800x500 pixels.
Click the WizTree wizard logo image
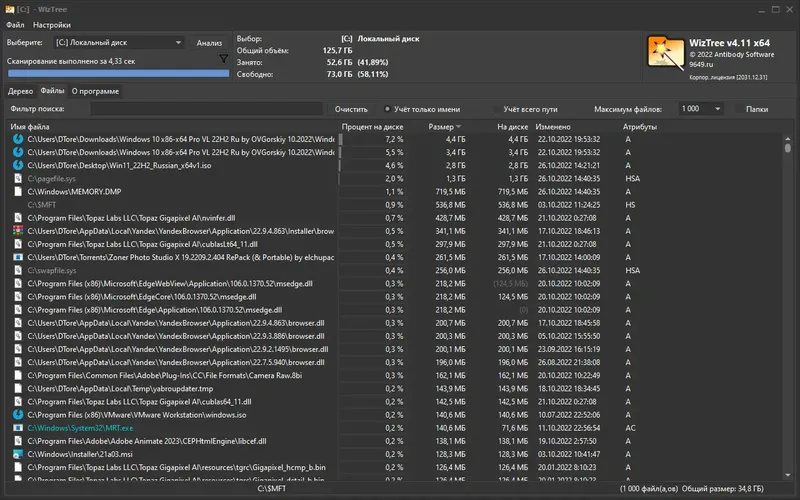665,53
